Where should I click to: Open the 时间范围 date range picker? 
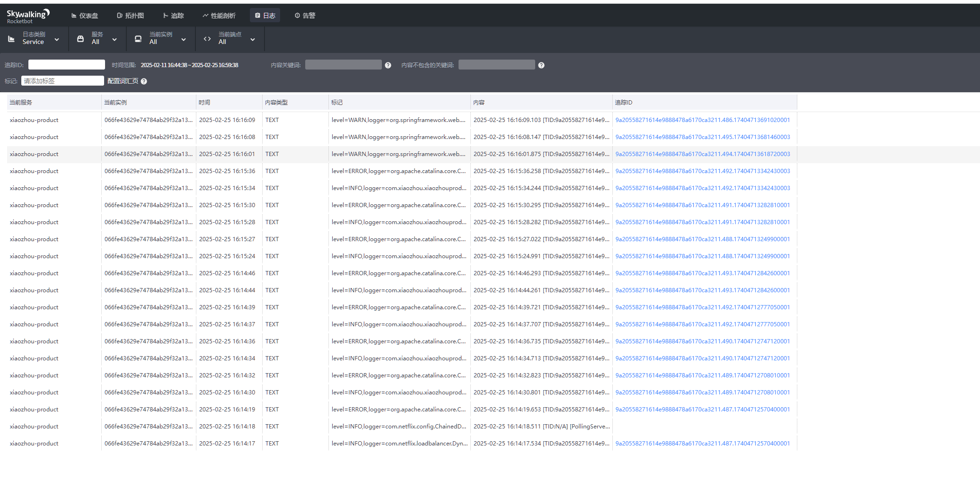[x=189, y=65]
